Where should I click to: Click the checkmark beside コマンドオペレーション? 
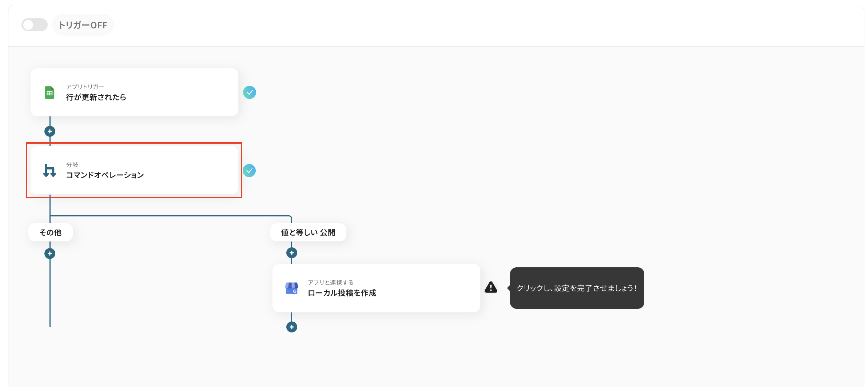(250, 170)
